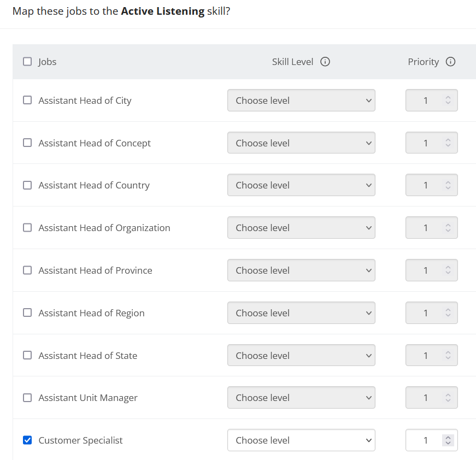The height and width of the screenshot is (460, 476).
Task: Enable the Assistant Head of Province checkbox
Action: coord(27,270)
